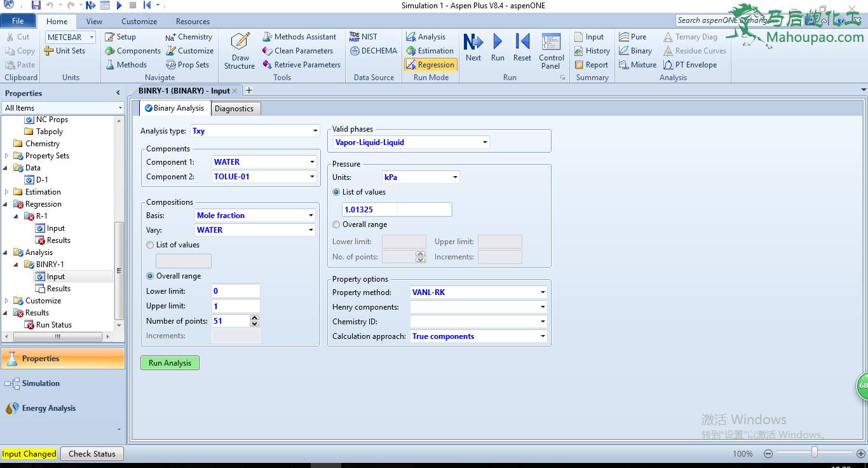
Task: Open the Properties environment
Action: click(62, 359)
